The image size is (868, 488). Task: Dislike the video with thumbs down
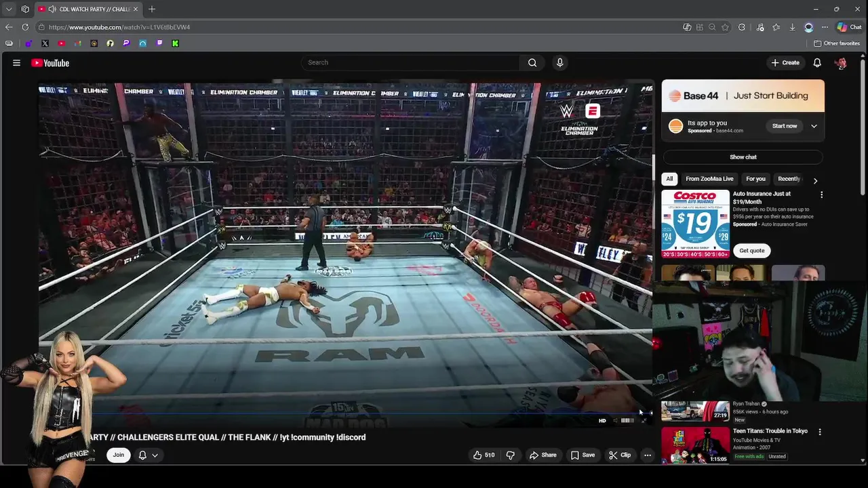pos(511,455)
